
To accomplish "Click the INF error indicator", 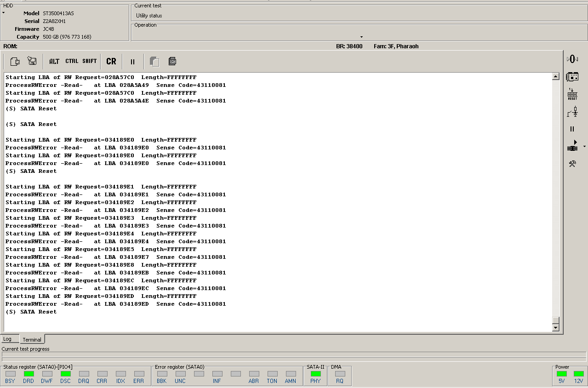I will pos(217,374).
